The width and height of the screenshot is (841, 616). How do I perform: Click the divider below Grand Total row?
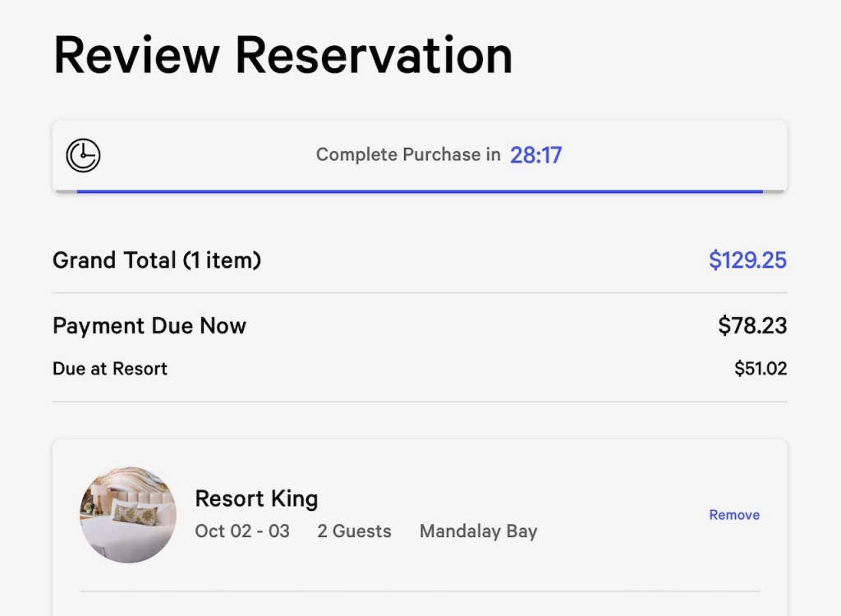pos(419,292)
